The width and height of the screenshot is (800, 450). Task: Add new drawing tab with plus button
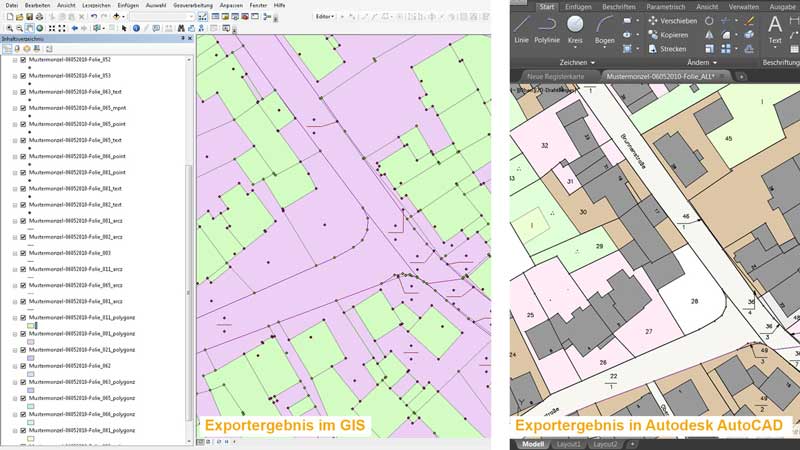tap(741, 77)
